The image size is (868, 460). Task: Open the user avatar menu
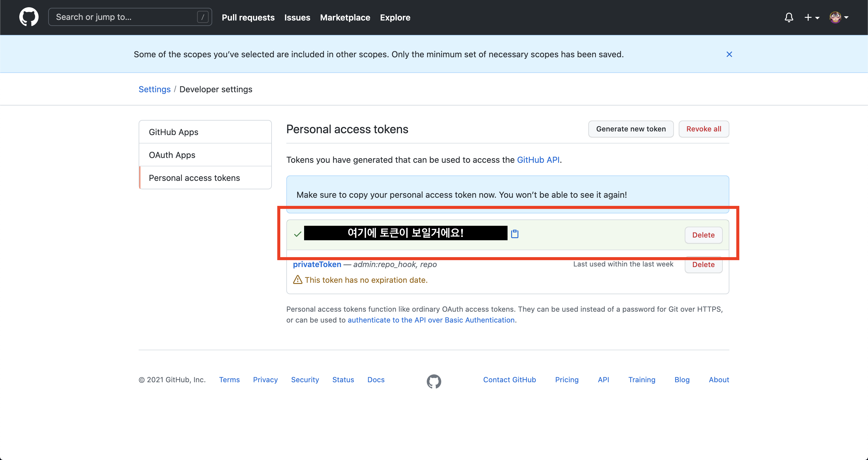(x=838, y=17)
